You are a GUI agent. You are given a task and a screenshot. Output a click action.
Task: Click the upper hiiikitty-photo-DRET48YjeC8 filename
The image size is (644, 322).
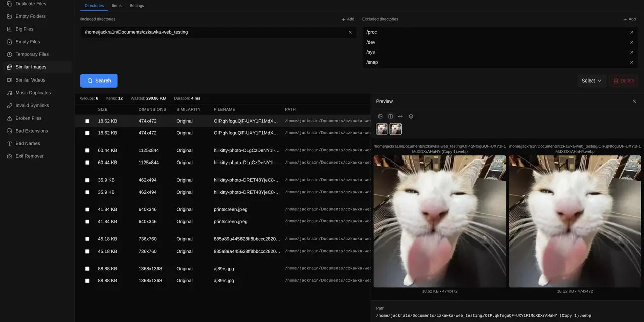(247, 180)
